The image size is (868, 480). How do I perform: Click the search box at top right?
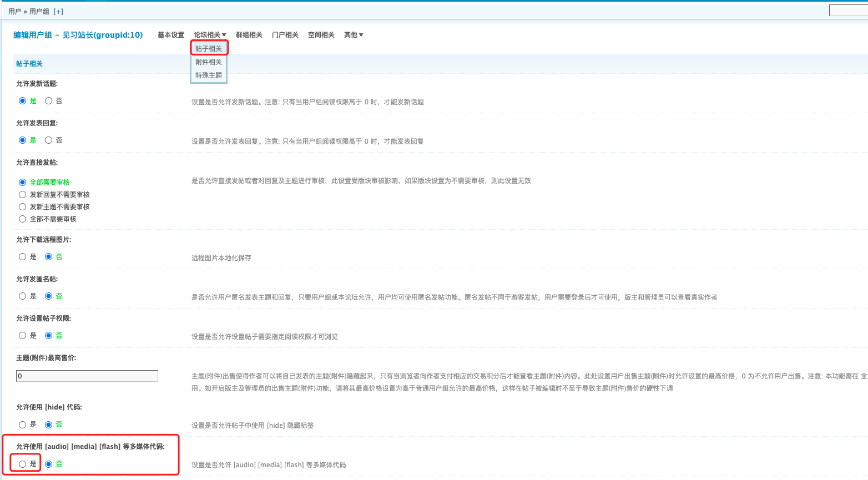pyautogui.click(x=848, y=11)
